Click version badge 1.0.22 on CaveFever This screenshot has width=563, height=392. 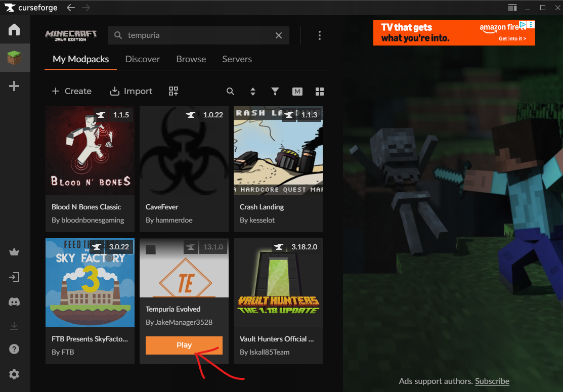pyautogui.click(x=213, y=115)
